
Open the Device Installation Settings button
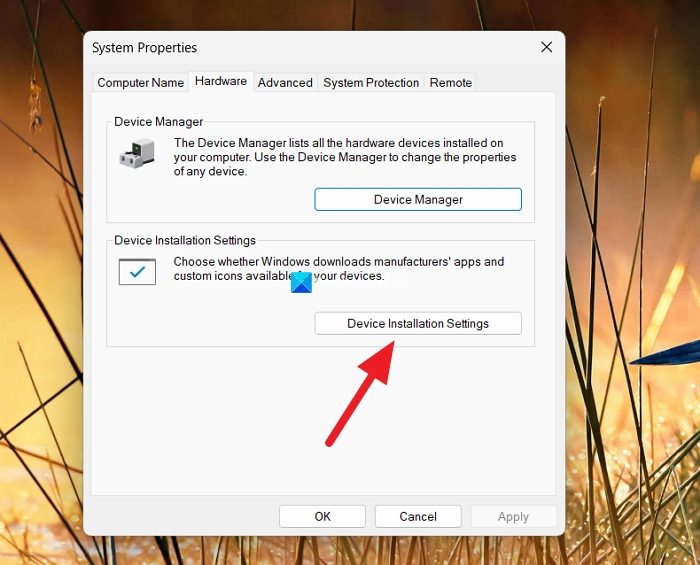tap(418, 324)
